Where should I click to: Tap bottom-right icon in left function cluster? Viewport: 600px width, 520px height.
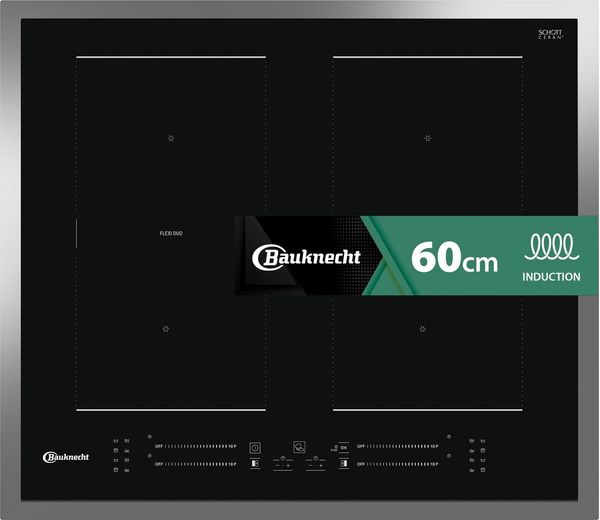(127, 470)
